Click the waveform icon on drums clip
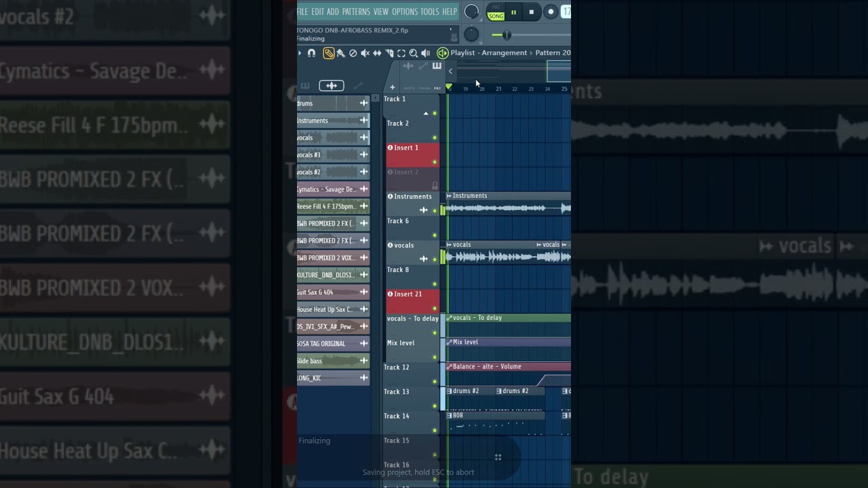The height and width of the screenshot is (488, 868). [x=363, y=103]
